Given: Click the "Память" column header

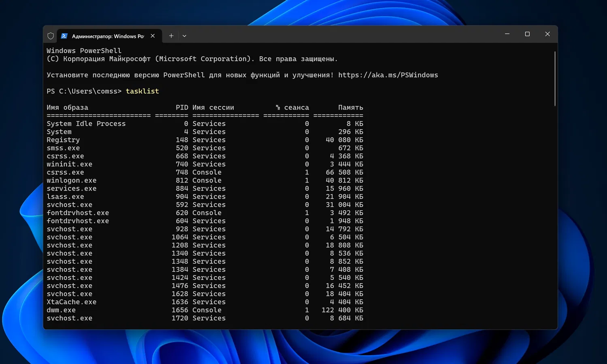Looking at the screenshot, I should pos(350,108).
